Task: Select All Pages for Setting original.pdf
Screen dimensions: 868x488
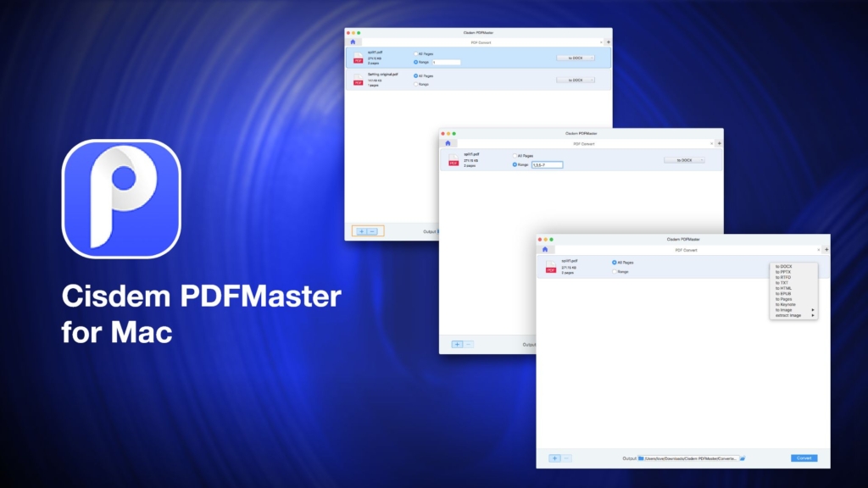Action: [x=415, y=75]
